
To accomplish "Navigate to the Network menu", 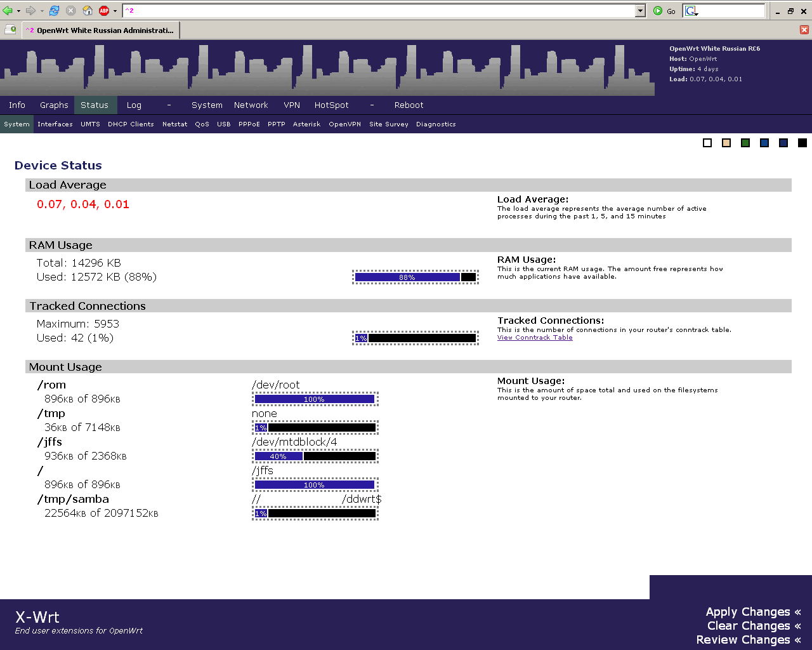I will tap(251, 105).
